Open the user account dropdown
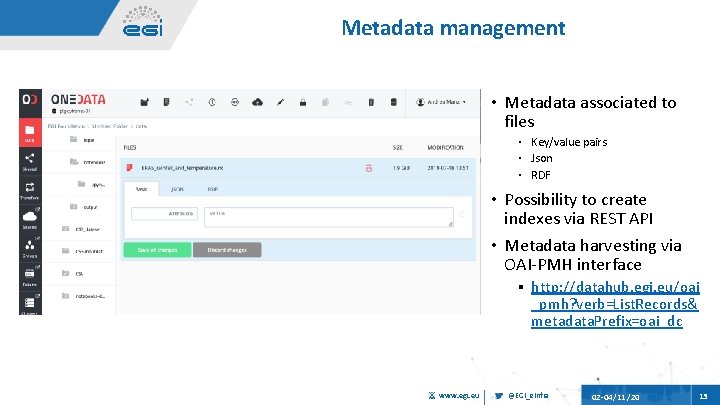 [441, 102]
